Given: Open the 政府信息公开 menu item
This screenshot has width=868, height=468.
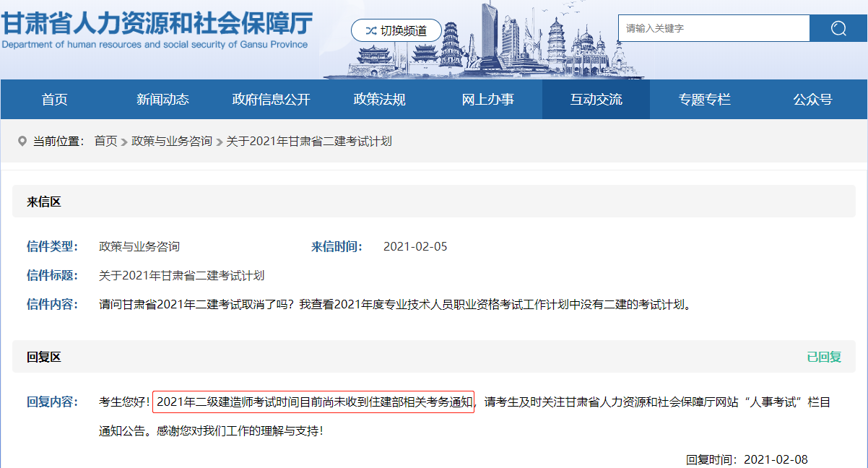Looking at the screenshot, I should point(271,99).
